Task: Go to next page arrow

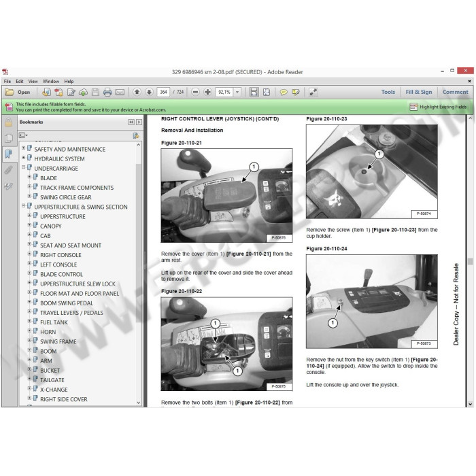Action: coord(149,92)
